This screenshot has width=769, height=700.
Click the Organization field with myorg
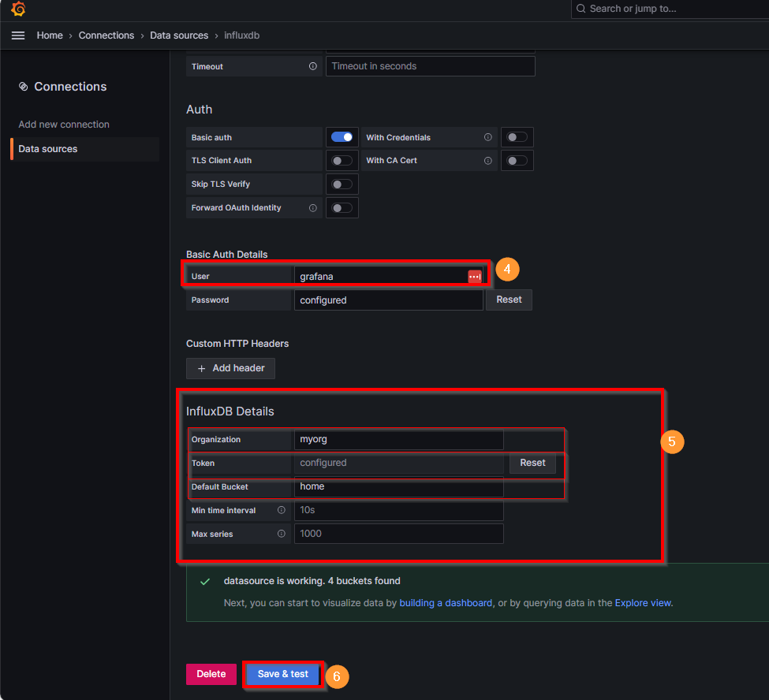click(399, 439)
